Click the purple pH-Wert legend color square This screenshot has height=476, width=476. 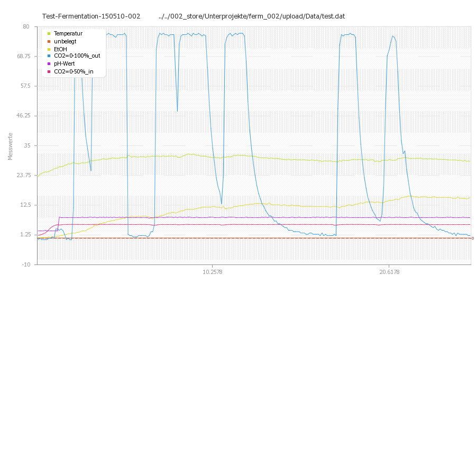coord(49,63)
